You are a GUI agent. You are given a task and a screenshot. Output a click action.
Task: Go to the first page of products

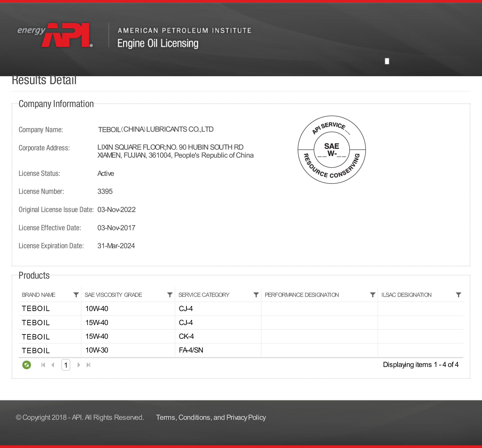tap(43, 365)
